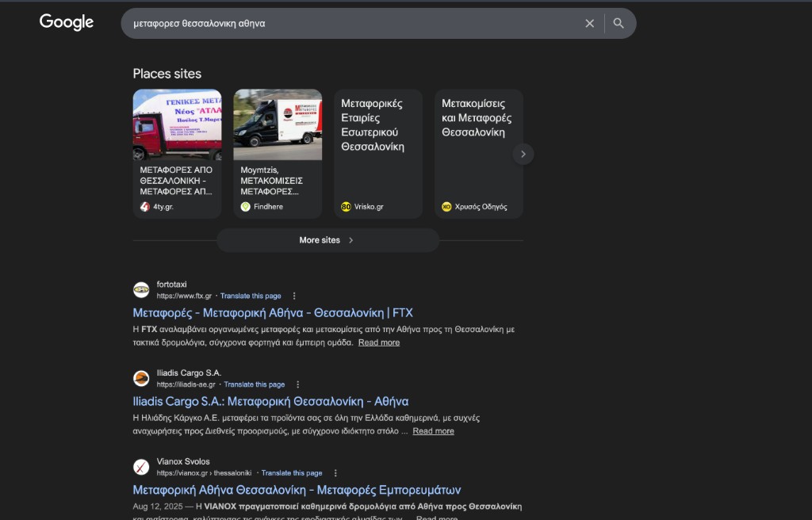The width and height of the screenshot is (812, 520).
Task: Open the Μεταφορική Αθήνα Θεσσαλονίκη Vianox result
Action: point(297,490)
